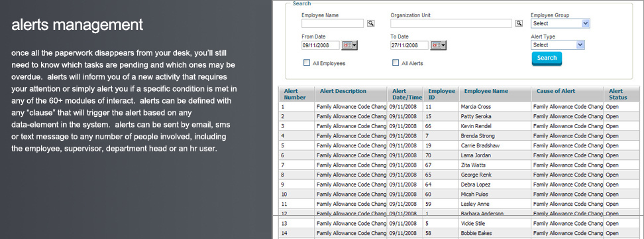Select the Carrie Bradshaw employee name cell
Viewport: 644px width, 239px height.
click(x=496, y=145)
